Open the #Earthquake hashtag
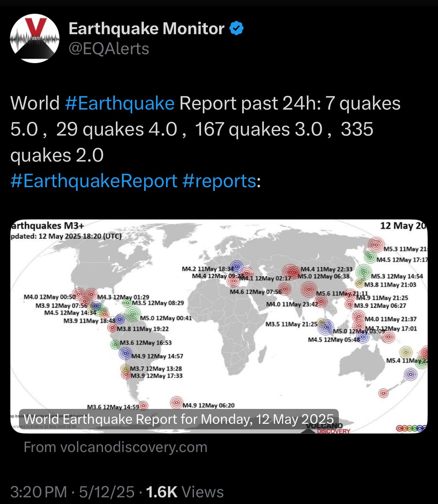The height and width of the screenshot is (504, 438). pyautogui.click(x=119, y=103)
